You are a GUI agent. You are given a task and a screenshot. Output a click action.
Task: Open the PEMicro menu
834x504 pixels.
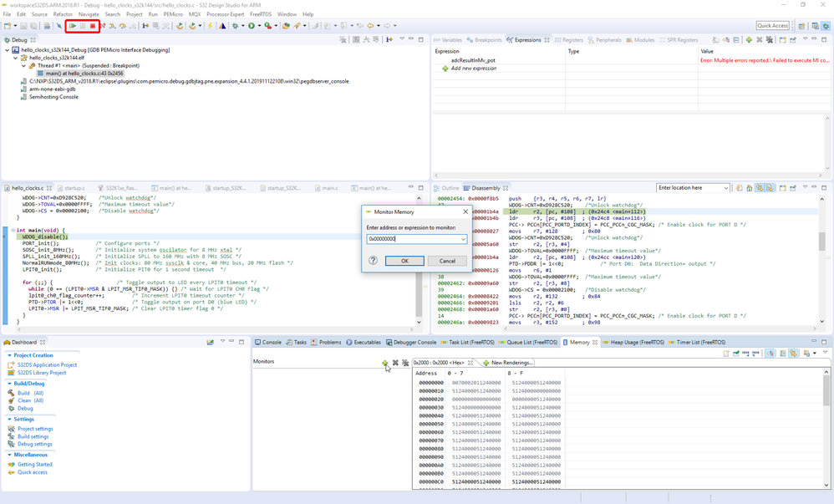tap(173, 14)
